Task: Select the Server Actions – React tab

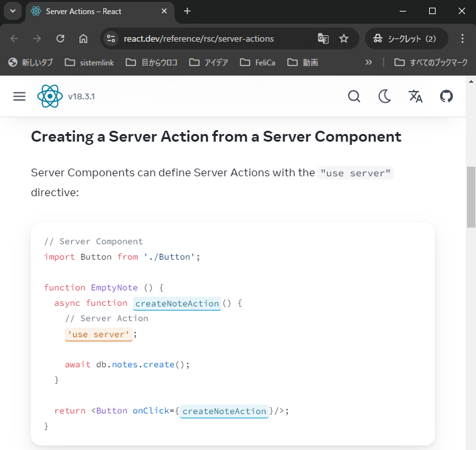Action: (x=99, y=12)
